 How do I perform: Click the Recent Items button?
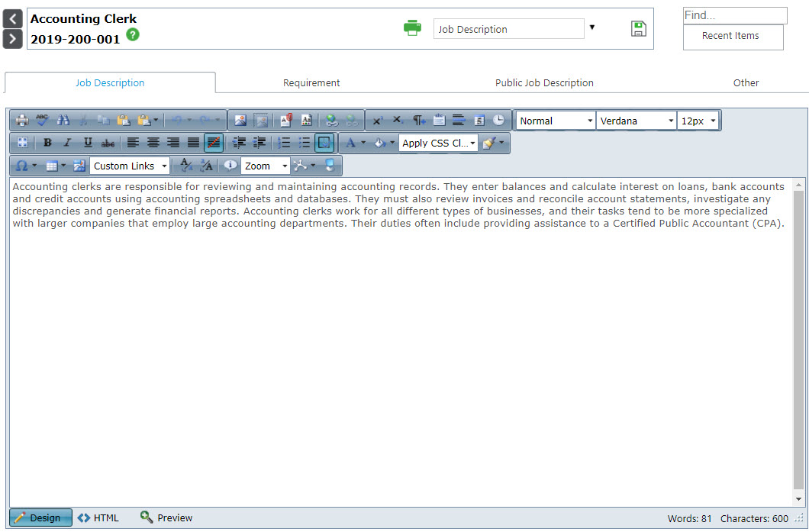click(733, 36)
